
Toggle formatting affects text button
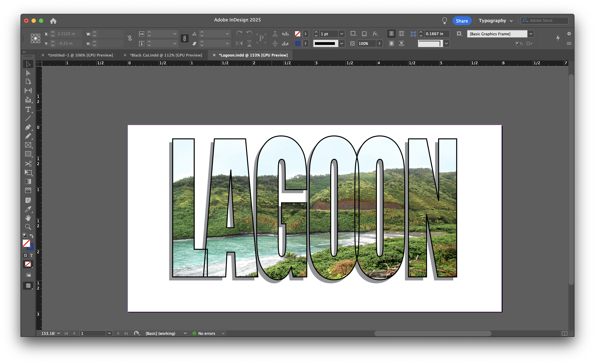point(31,256)
